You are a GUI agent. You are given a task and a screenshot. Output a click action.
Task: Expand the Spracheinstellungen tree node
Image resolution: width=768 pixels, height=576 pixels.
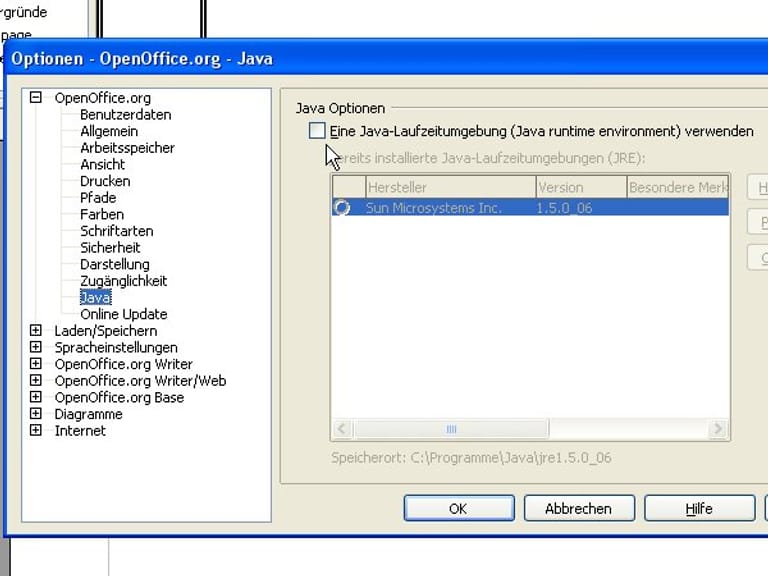[x=35, y=347]
